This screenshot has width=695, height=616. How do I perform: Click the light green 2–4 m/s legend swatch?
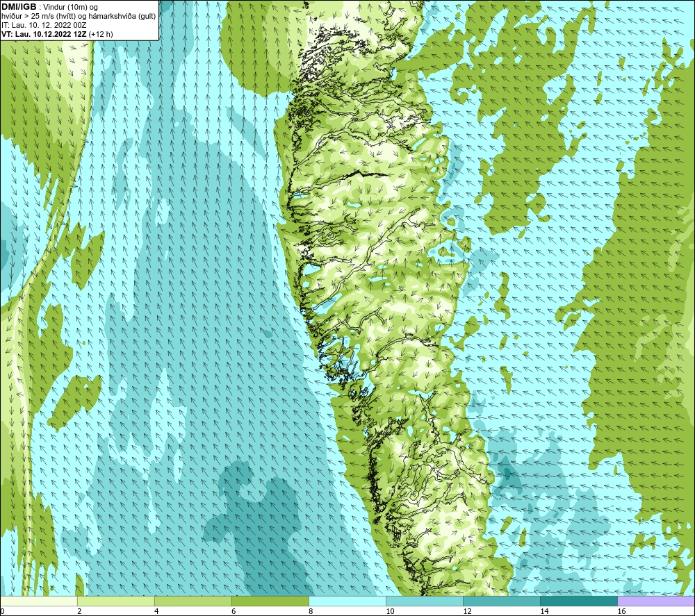116,601
